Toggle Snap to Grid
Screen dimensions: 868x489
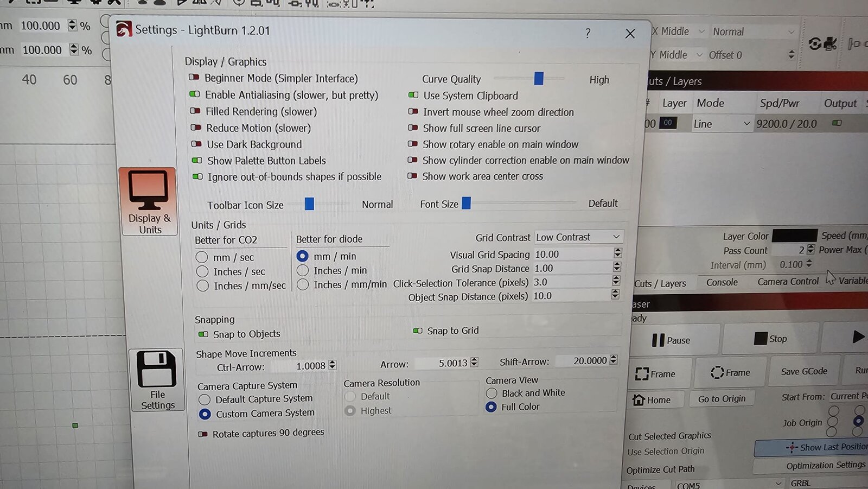[x=417, y=331]
